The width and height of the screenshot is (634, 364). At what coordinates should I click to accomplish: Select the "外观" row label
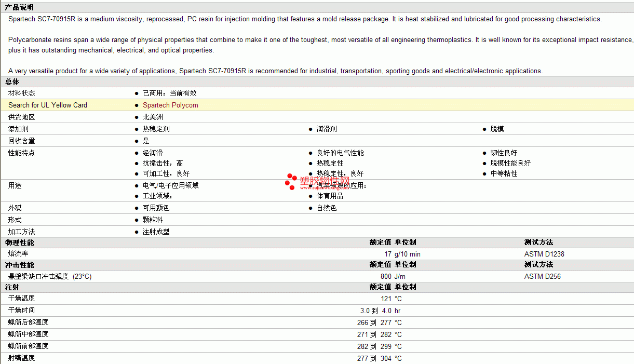point(15,208)
